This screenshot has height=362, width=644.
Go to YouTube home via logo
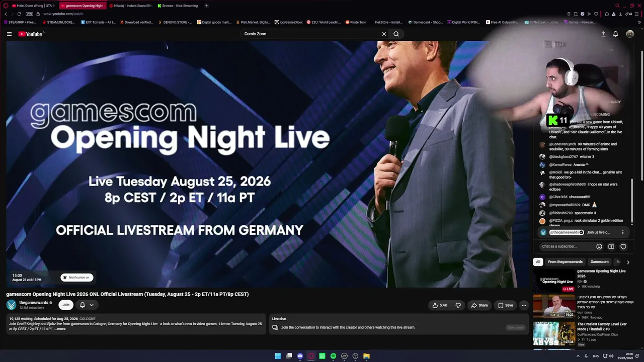pyautogui.click(x=31, y=34)
